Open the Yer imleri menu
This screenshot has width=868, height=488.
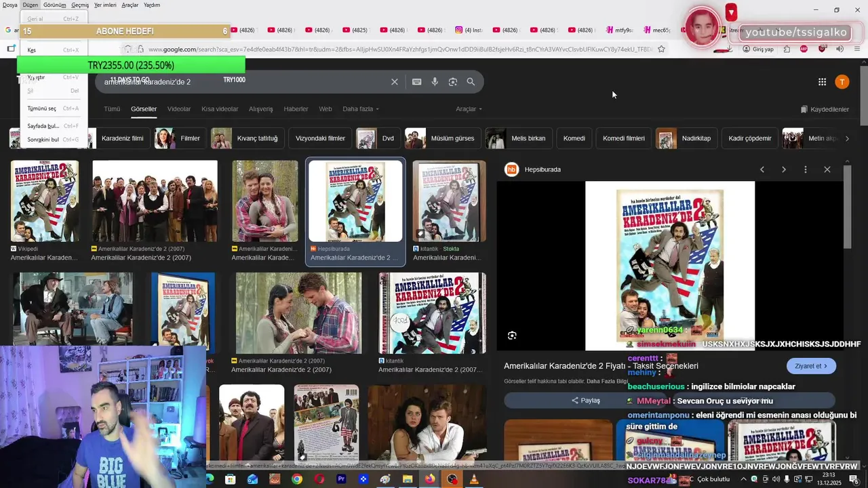click(x=105, y=5)
